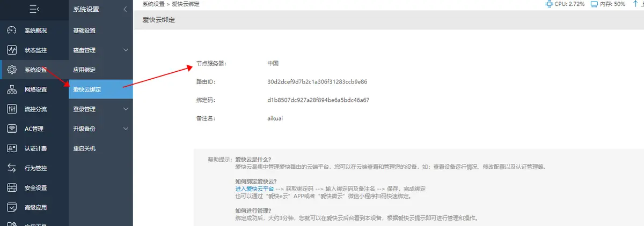Collapse the main sidebar with the hamburger icon
Image resolution: width=644 pixels, height=226 pixels.
pyautogui.click(x=34, y=9)
